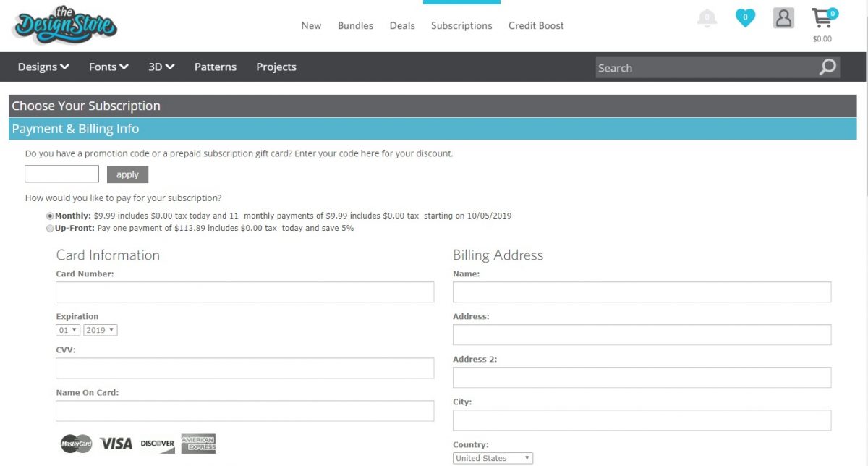
Task: Open the Projects navigation item
Action: [x=276, y=67]
